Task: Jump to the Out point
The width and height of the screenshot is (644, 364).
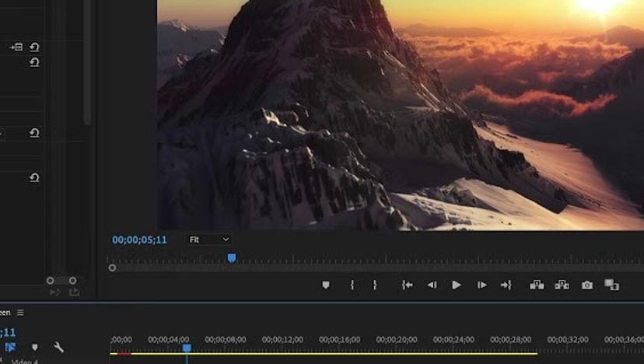Action: point(506,285)
